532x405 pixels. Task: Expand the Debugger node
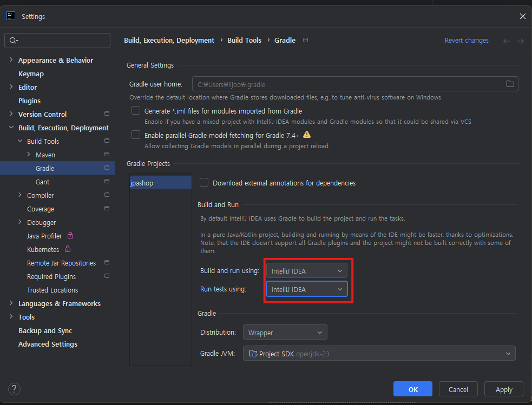20,222
